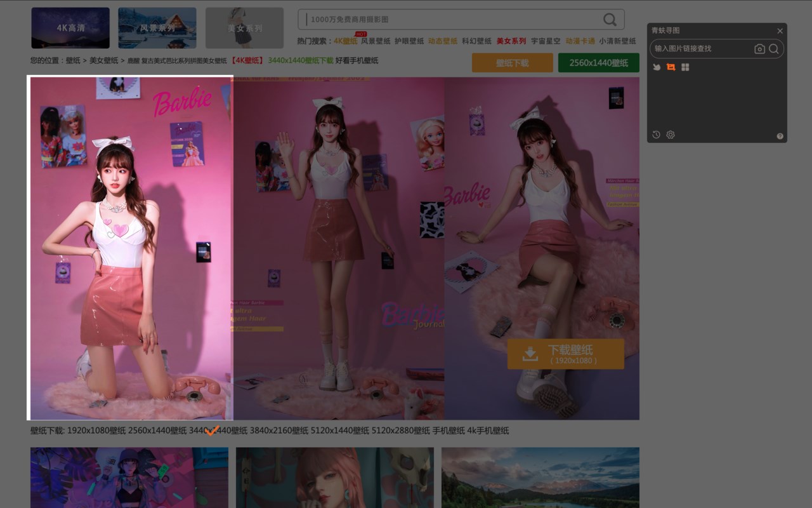Click the 3440x1440壁纸下载 green link

point(300,60)
